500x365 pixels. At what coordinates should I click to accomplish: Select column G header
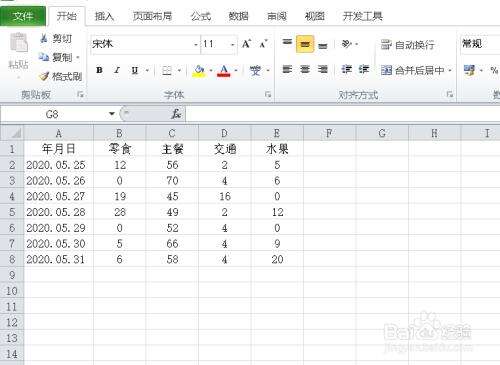click(x=382, y=133)
